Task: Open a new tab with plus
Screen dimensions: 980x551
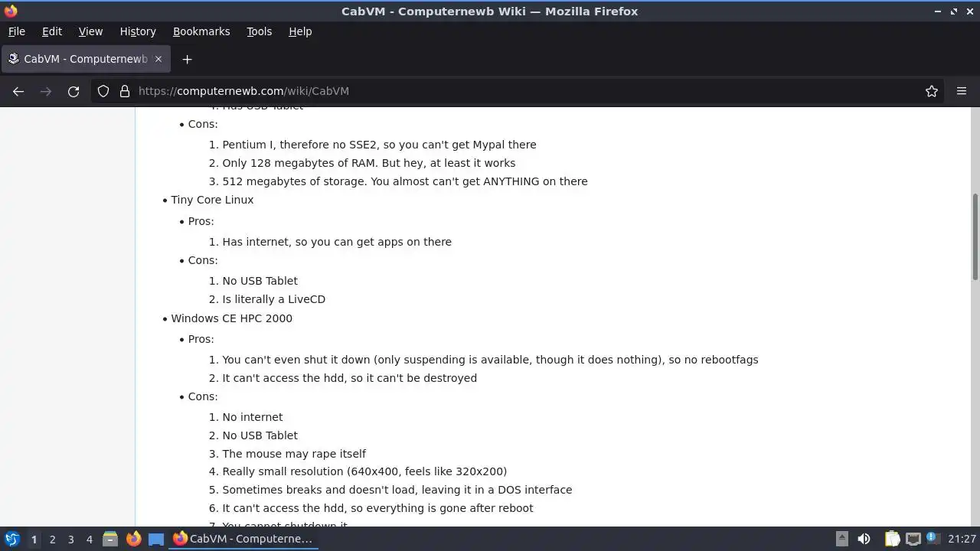Action: point(187,59)
